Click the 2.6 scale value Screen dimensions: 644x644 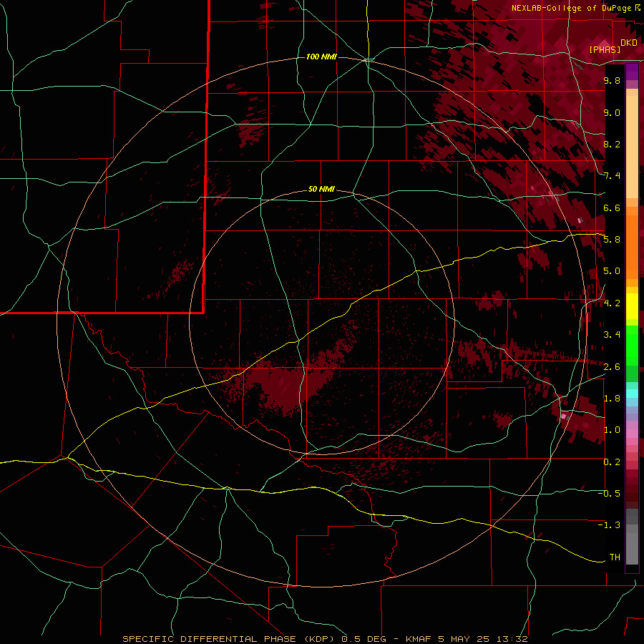pyautogui.click(x=612, y=367)
